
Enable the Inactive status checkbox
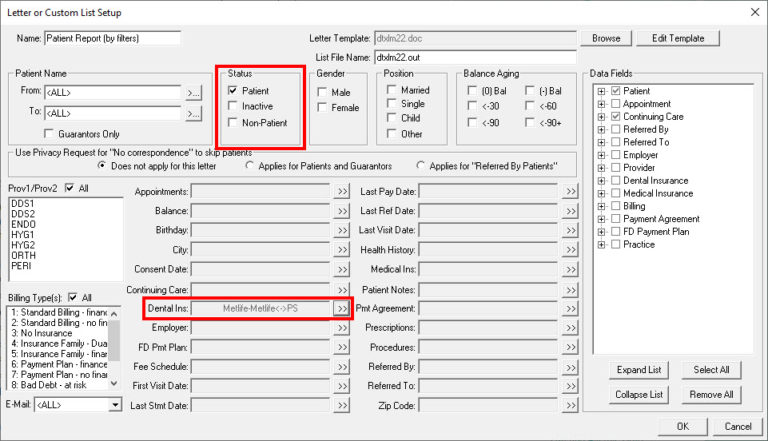233,106
